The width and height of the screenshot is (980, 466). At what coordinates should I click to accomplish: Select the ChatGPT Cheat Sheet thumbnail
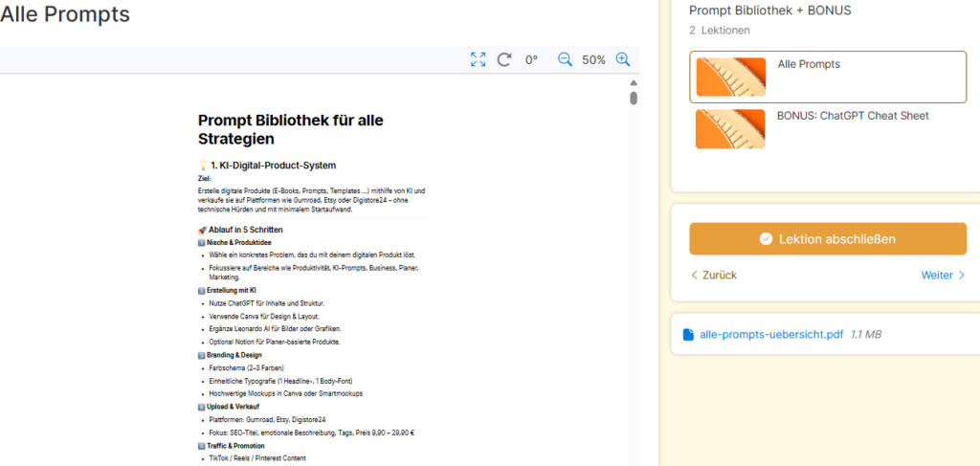(730, 128)
